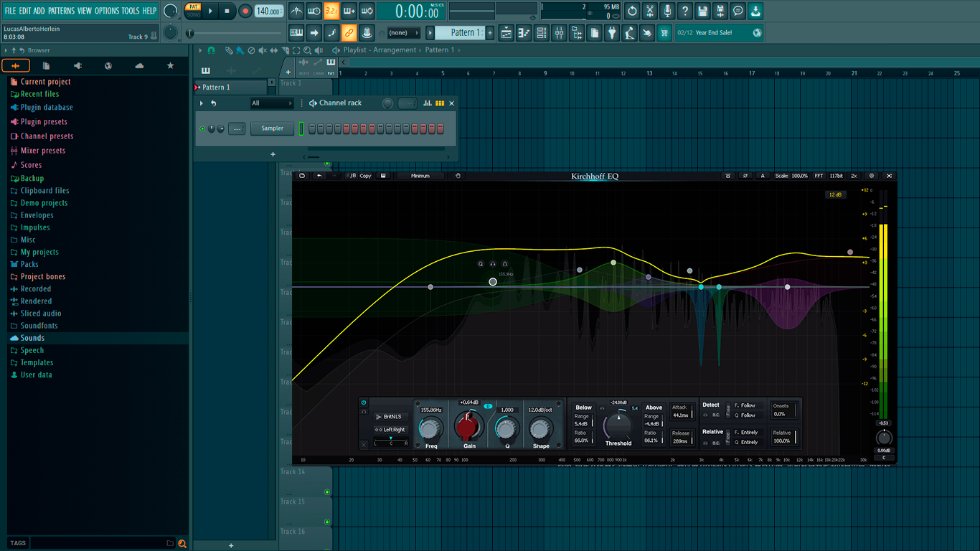Open the PATTERNS menu
Screen dimensions: 980x551
coord(61,11)
